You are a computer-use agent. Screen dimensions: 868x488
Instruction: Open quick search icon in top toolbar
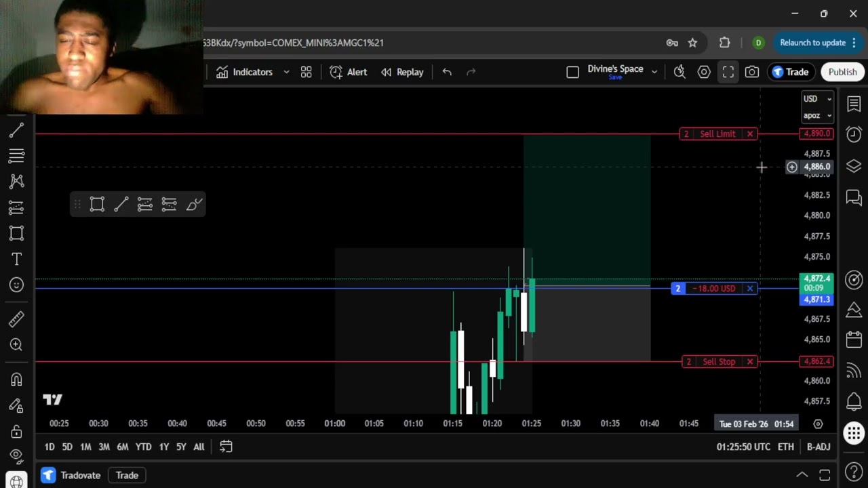679,72
